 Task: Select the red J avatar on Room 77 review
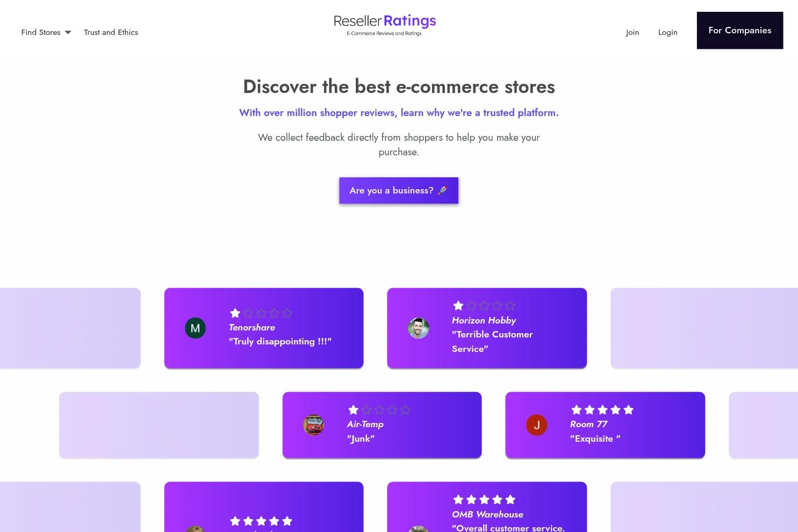click(536, 425)
